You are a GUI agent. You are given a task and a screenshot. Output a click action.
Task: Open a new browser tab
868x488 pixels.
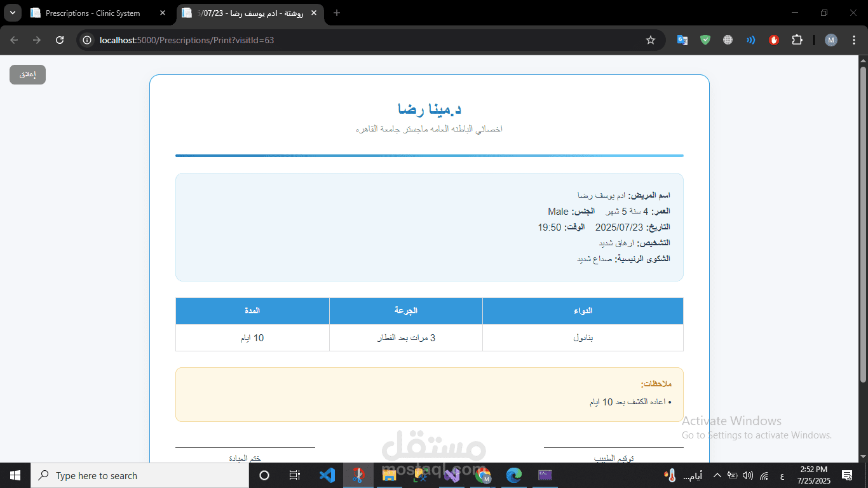click(337, 13)
